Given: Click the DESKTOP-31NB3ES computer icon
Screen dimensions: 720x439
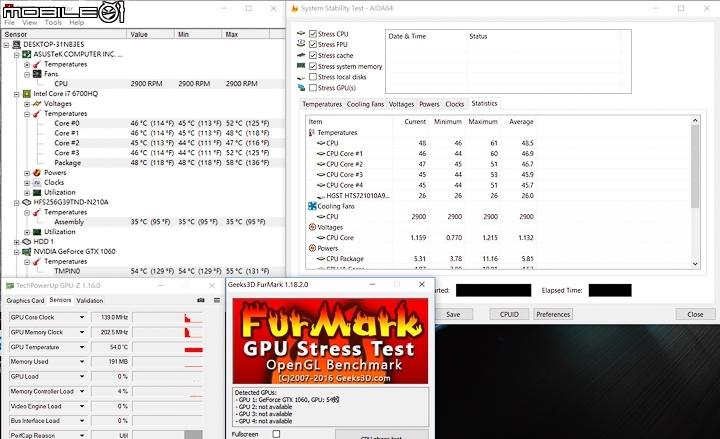Looking at the screenshot, I should (x=17, y=45).
